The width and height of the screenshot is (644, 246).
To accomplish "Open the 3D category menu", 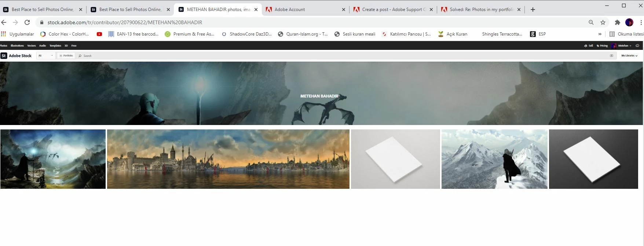I will [x=66, y=46].
